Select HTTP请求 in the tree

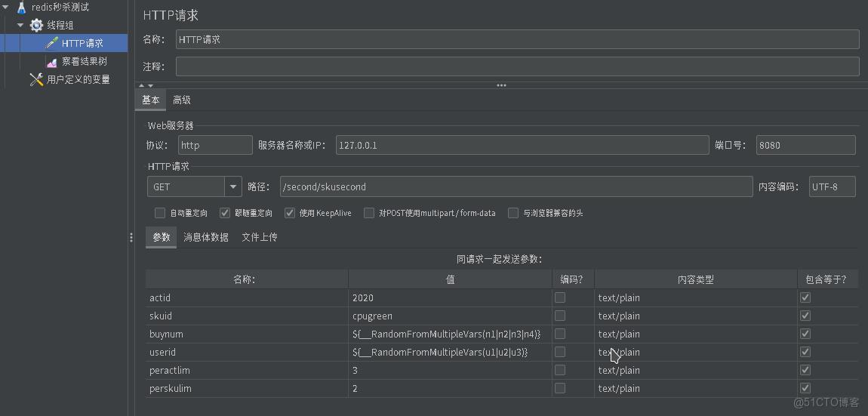(82, 43)
